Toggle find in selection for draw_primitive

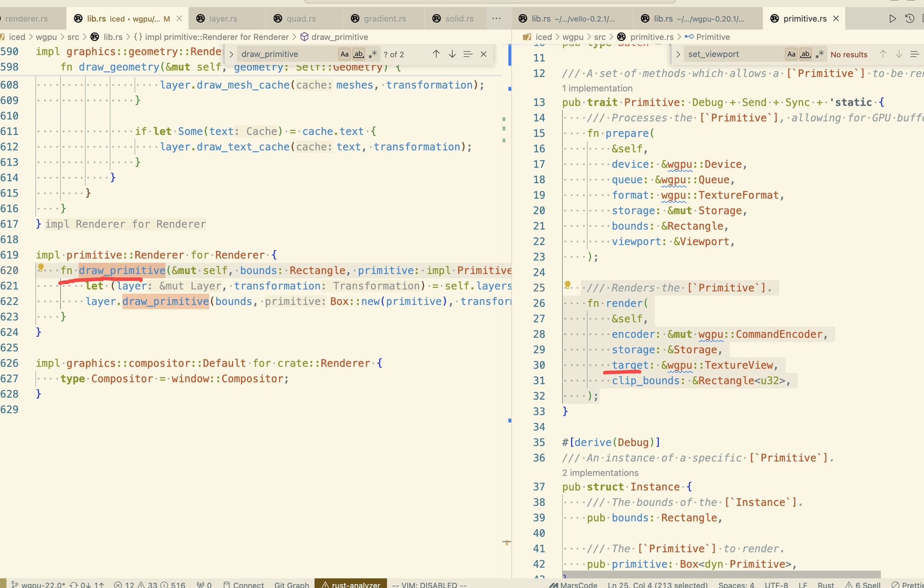tap(468, 54)
